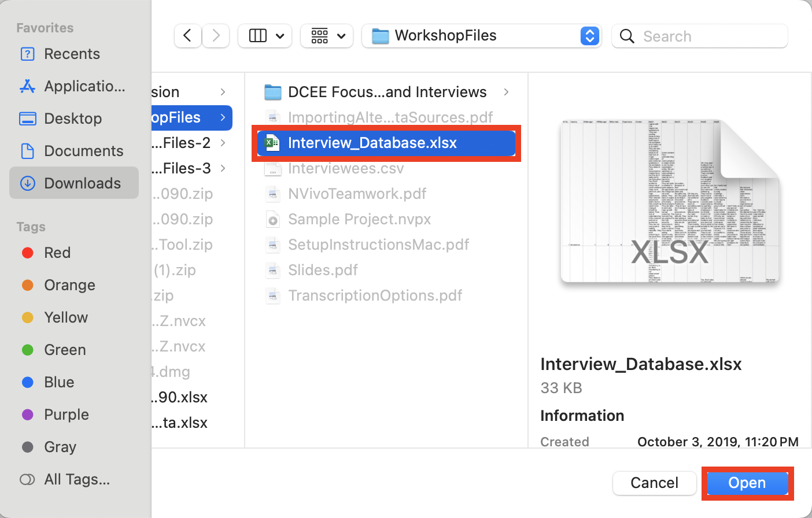Select the ...90.xlsx file
This screenshot has height=518, width=812.
click(191, 397)
